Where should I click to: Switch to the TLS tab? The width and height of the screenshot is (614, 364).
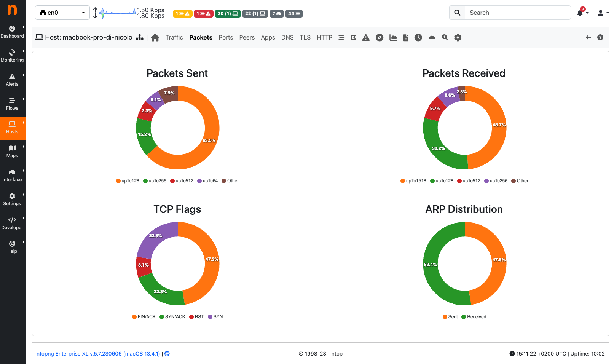pos(305,37)
